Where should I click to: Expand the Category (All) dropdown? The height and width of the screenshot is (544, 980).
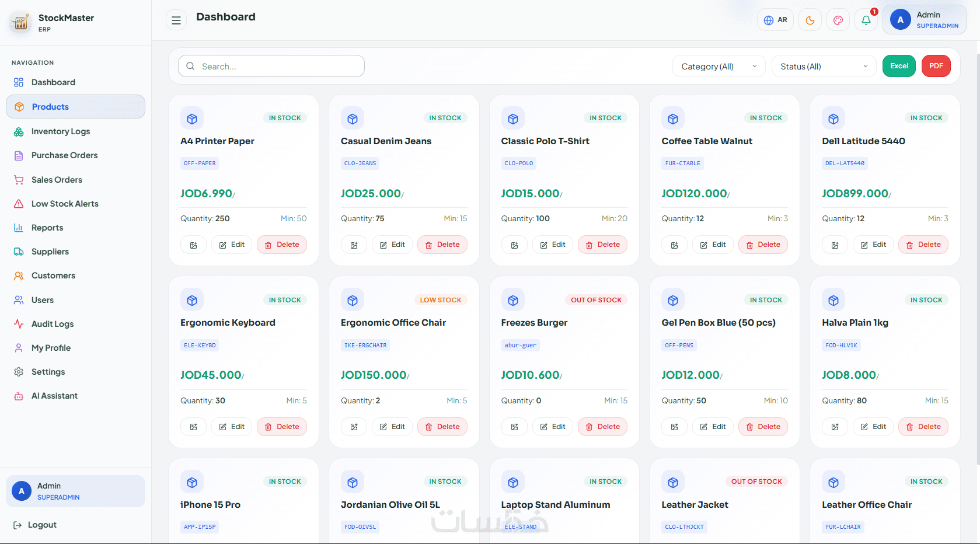pos(719,67)
